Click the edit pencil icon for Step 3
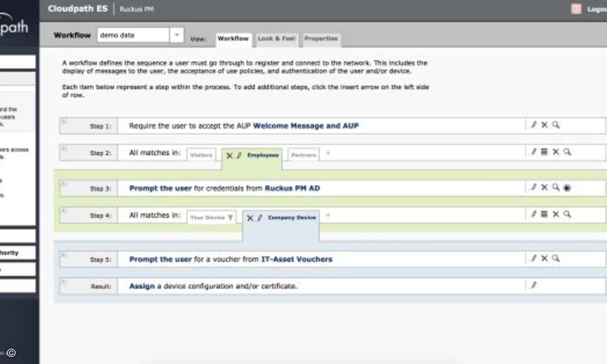607x364 pixels. click(x=533, y=187)
